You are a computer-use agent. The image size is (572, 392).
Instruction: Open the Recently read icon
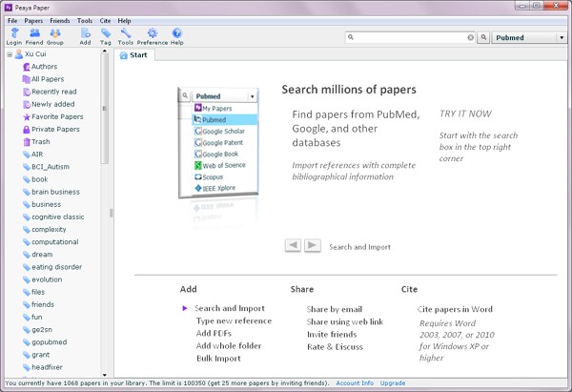27,92
